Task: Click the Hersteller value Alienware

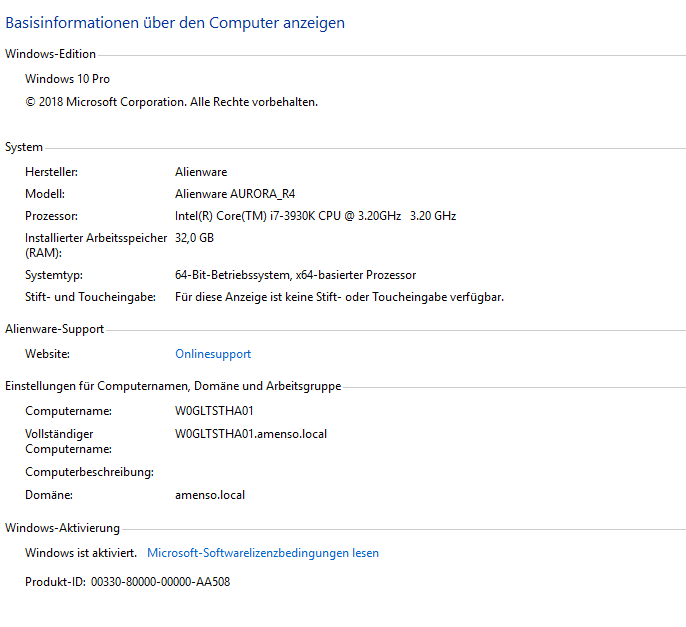Action: click(201, 172)
